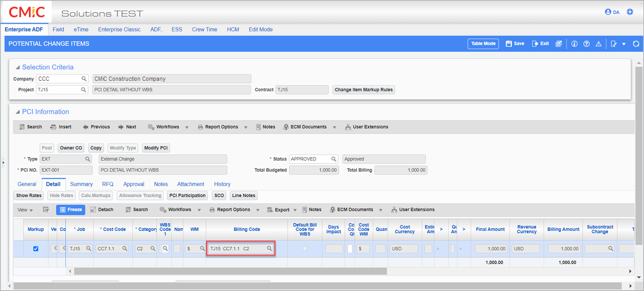Click Insert record in PCI toolbar
This screenshot has height=291, width=644.
(61, 127)
